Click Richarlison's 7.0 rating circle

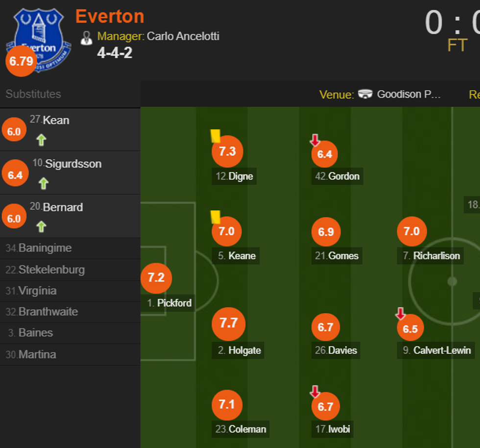pos(412,231)
